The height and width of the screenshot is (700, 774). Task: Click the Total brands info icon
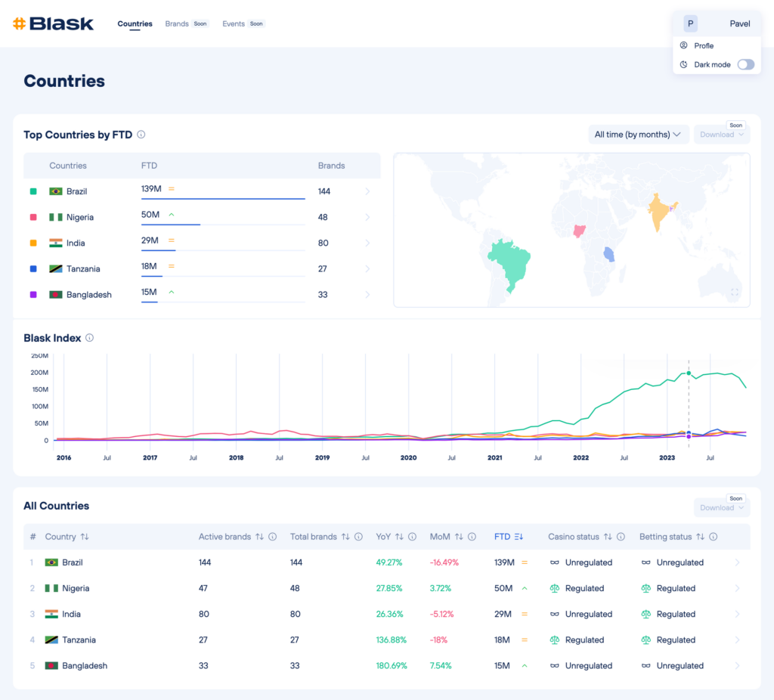pos(359,537)
